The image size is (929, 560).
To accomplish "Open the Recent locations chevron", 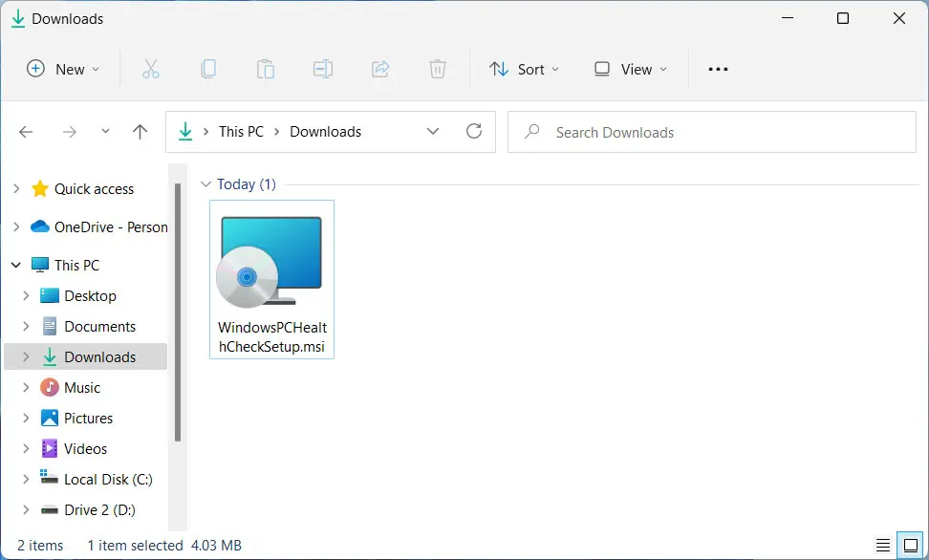I will [105, 132].
